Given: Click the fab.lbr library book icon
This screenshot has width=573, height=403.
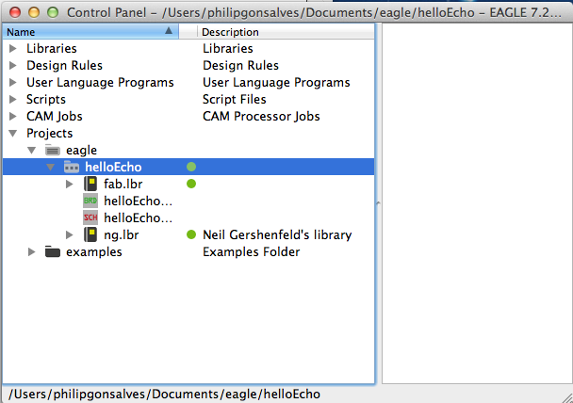Looking at the screenshot, I should coord(90,184).
